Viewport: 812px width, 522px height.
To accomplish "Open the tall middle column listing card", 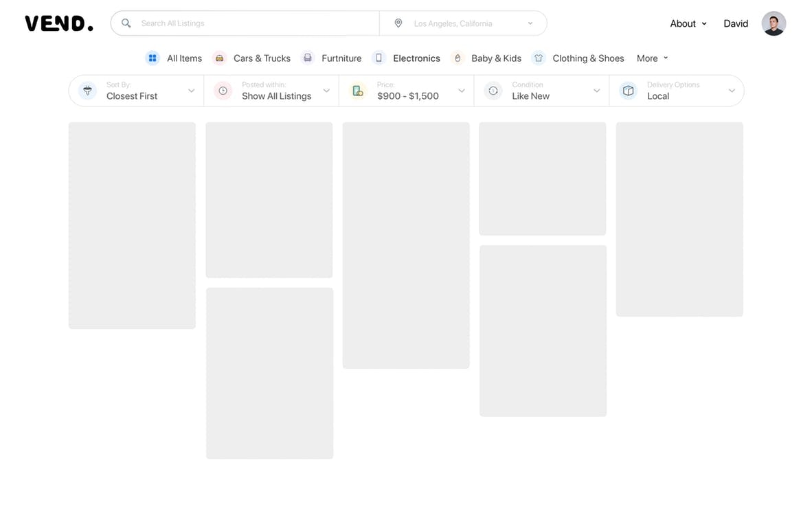I will pyautogui.click(x=406, y=245).
